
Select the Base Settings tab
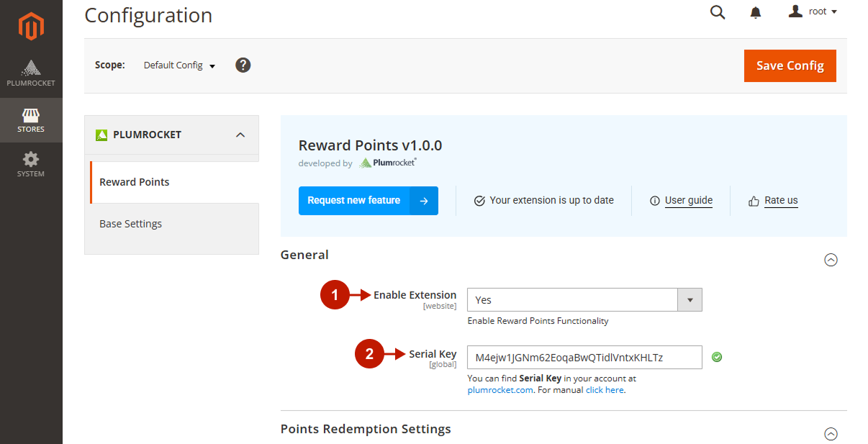click(131, 224)
